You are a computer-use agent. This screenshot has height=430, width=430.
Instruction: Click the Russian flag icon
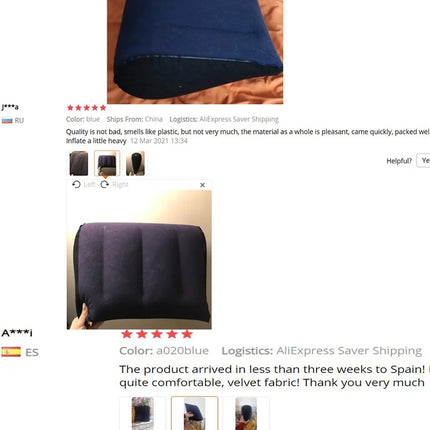[x=7, y=120]
